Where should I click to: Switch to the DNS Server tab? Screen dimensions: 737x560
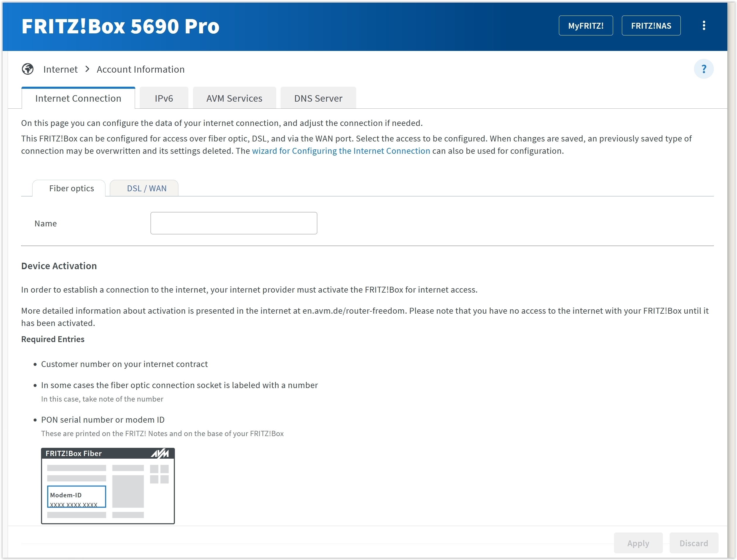click(x=318, y=98)
